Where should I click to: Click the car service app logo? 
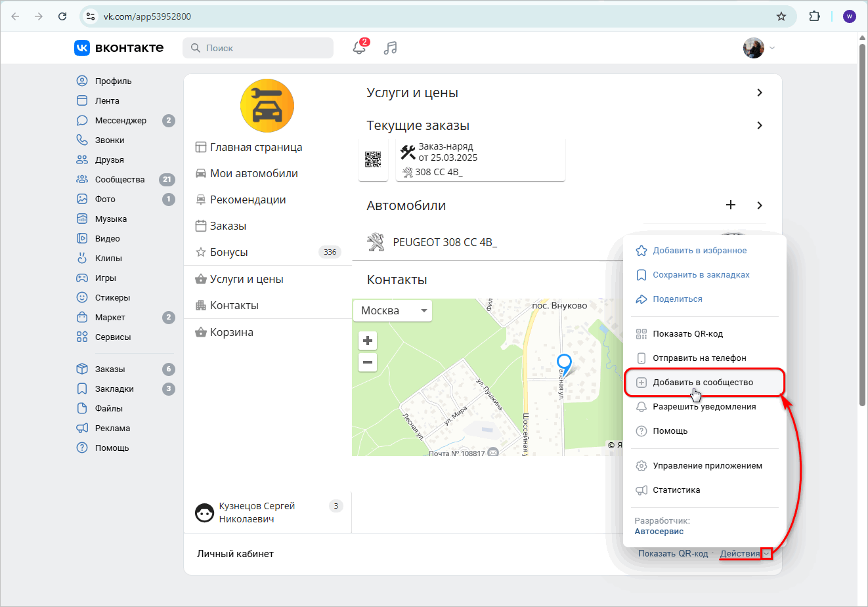pyautogui.click(x=267, y=105)
